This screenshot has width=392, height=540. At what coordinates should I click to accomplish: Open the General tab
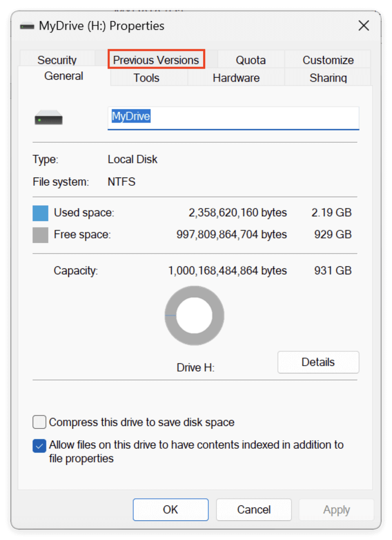click(x=64, y=76)
